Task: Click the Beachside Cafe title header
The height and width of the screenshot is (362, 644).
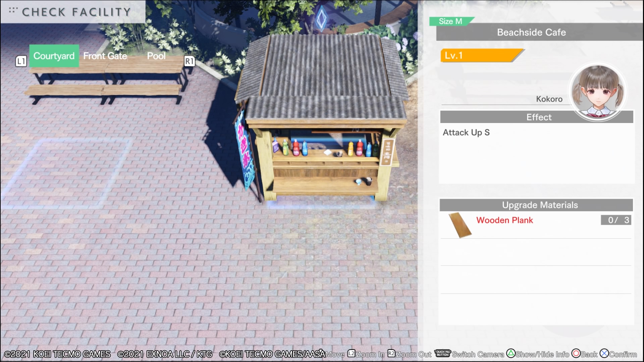Action: click(539, 32)
